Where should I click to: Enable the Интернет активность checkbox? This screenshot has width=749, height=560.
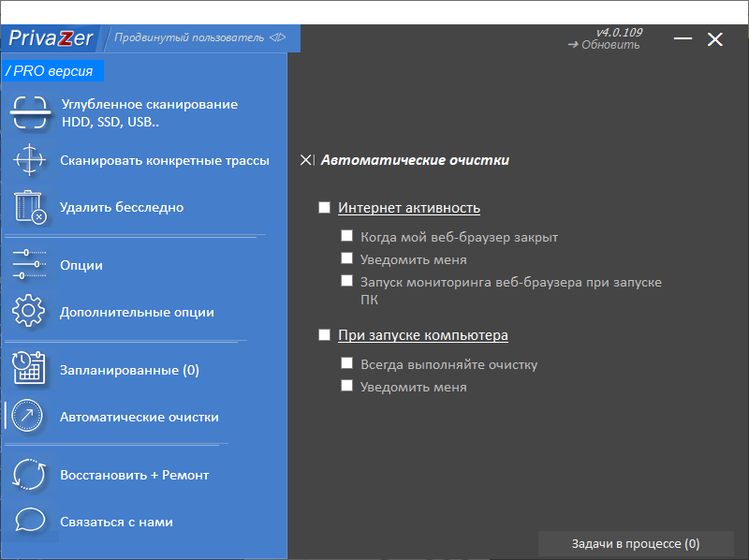click(x=325, y=208)
